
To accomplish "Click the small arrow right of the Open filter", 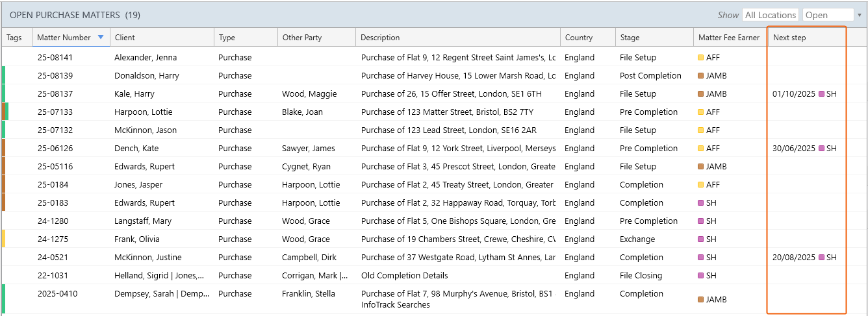I will pos(860,15).
